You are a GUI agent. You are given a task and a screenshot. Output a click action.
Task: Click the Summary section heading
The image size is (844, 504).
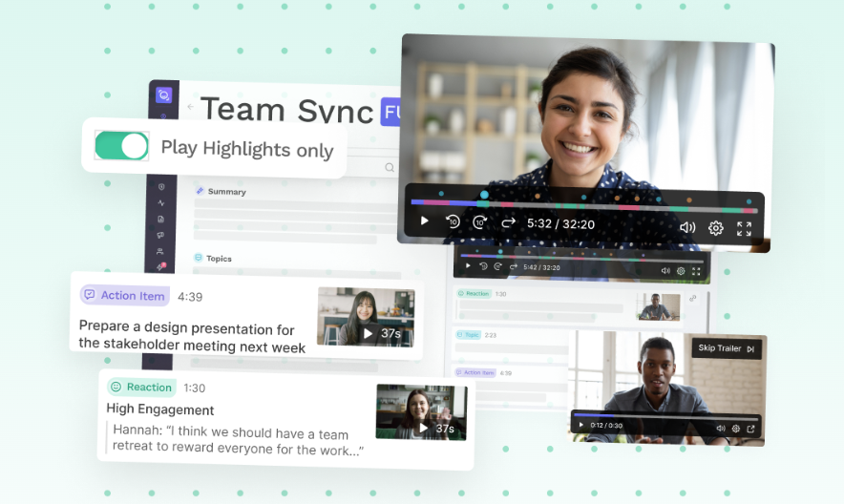click(x=226, y=192)
